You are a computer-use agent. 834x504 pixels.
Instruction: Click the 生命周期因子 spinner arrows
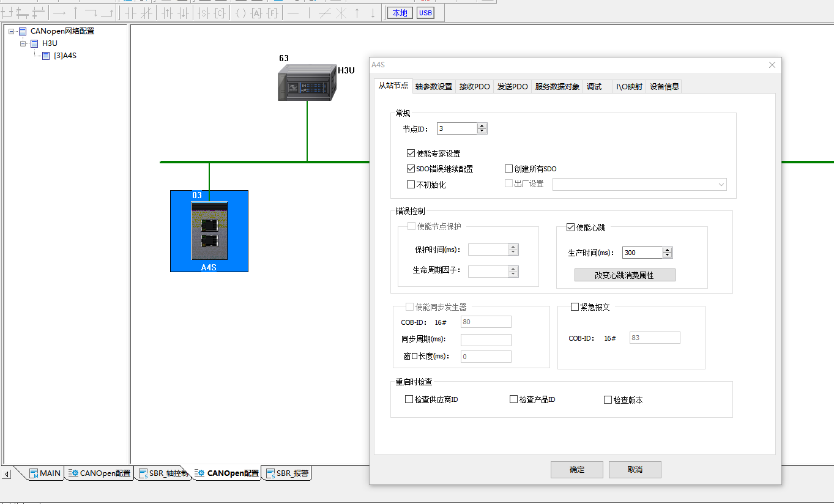click(x=513, y=271)
